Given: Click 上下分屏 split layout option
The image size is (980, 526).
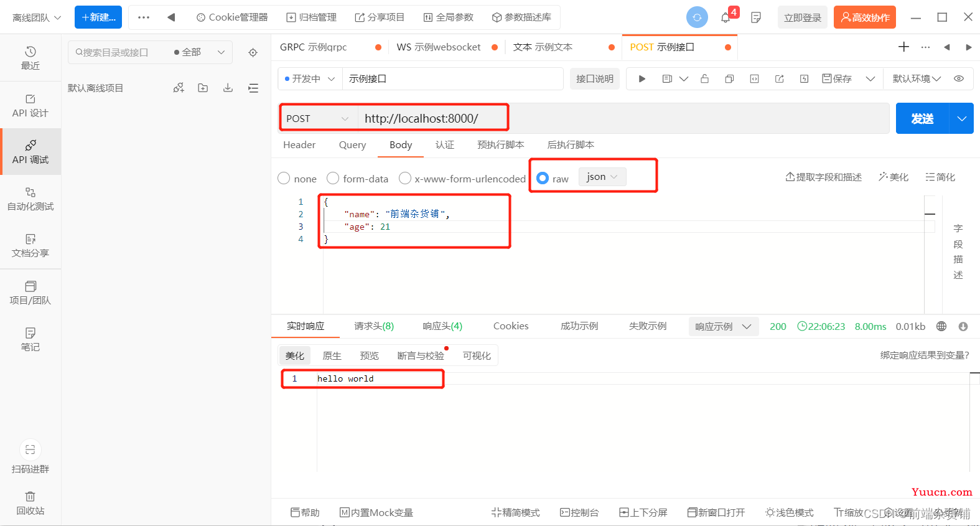Looking at the screenshot, I should click(643, 512).
